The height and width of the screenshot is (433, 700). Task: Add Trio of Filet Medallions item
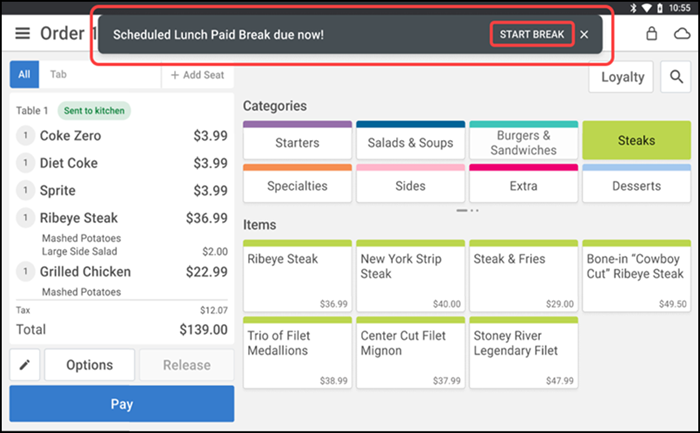(x=297, y=353)
